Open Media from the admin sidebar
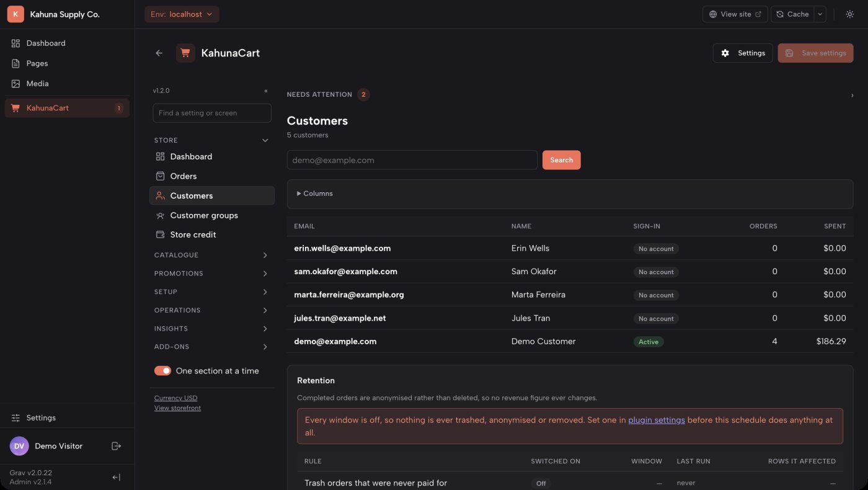Image resolution: width=868 pixels, height=490 pixels. coord(67,84)
